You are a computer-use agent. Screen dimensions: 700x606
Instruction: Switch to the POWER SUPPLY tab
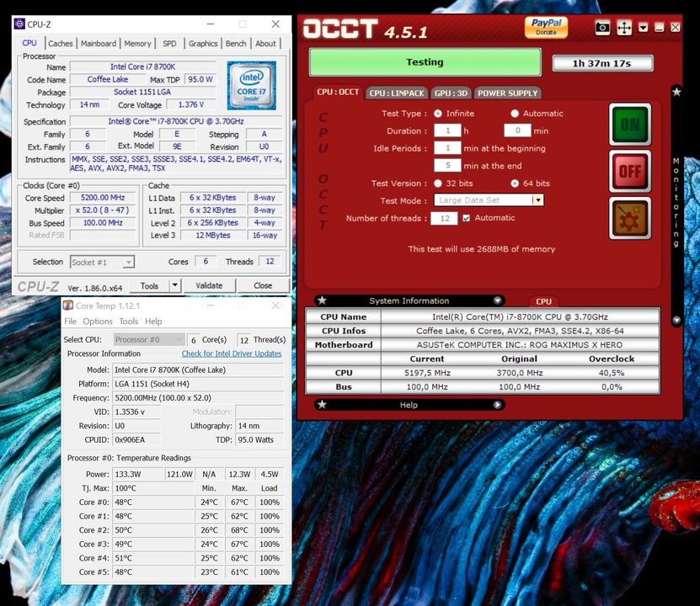point(508,93)
